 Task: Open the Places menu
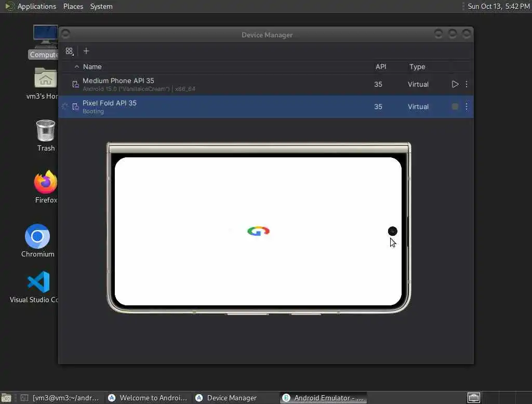click(x=73, y=6)
